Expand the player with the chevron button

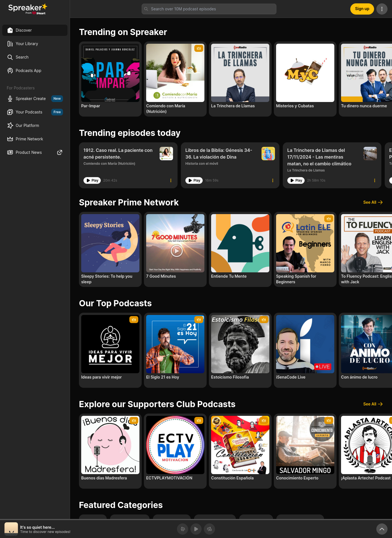382,529
